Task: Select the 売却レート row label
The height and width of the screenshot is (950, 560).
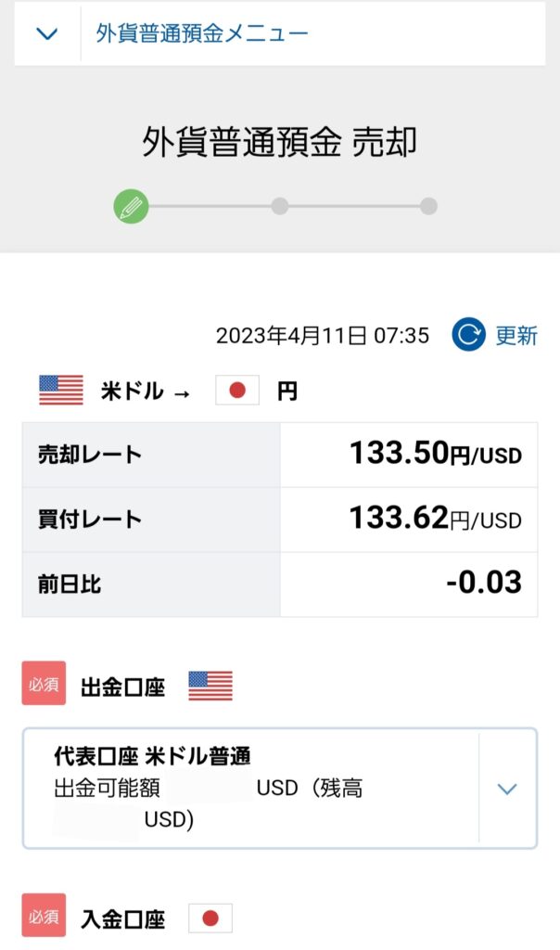Action: click(90, 455)
